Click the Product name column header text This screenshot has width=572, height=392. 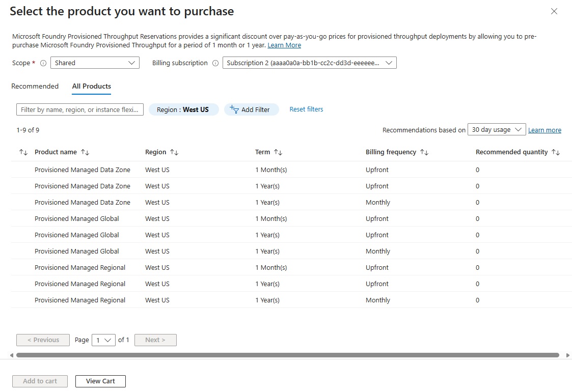tap(56, 152)
